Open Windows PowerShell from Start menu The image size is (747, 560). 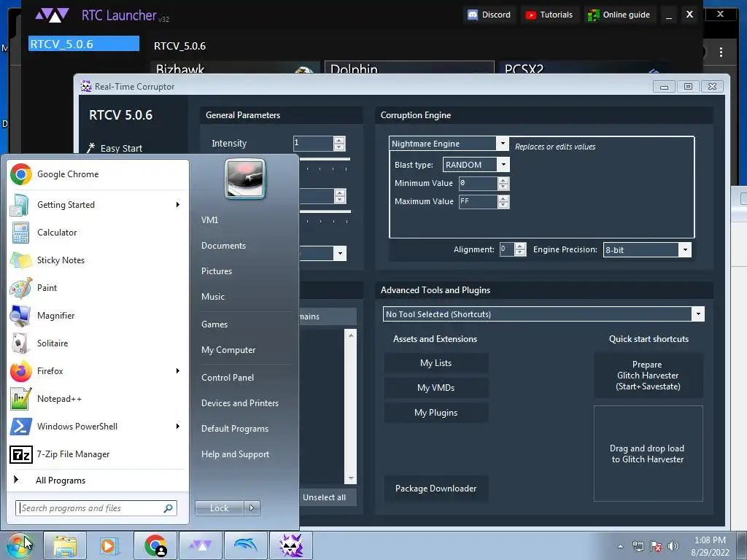pos(98,426)
